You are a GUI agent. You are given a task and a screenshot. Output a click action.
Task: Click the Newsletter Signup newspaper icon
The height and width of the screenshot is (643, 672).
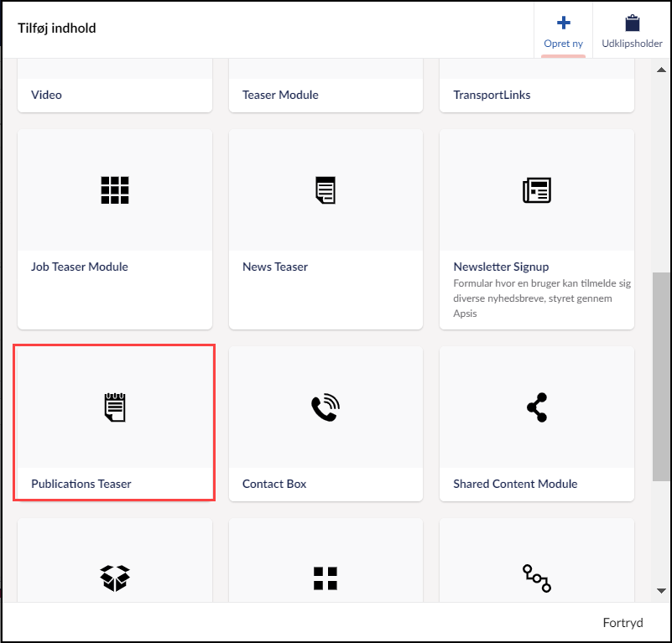click(537, 190)
